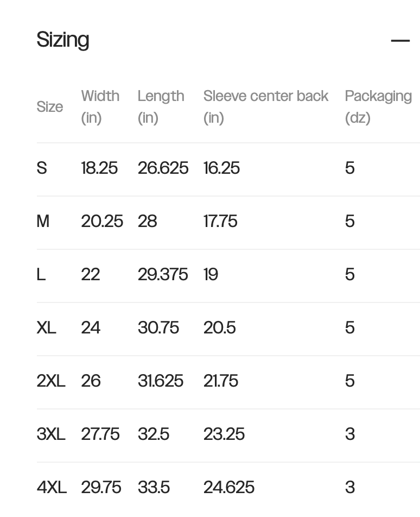Click the 18.25 width value

tap(99, 168)
